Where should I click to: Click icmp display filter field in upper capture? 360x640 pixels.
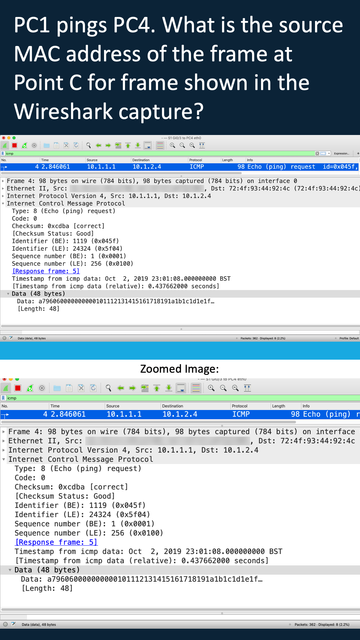pyautogui.click(x=159, y=153)
